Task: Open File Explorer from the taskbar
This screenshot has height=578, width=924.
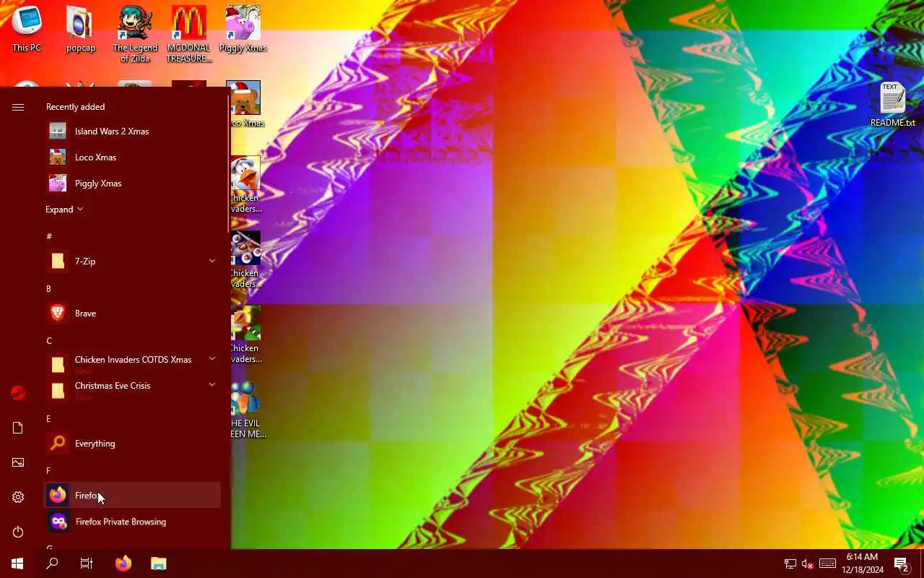Action: tap(158, 564)
